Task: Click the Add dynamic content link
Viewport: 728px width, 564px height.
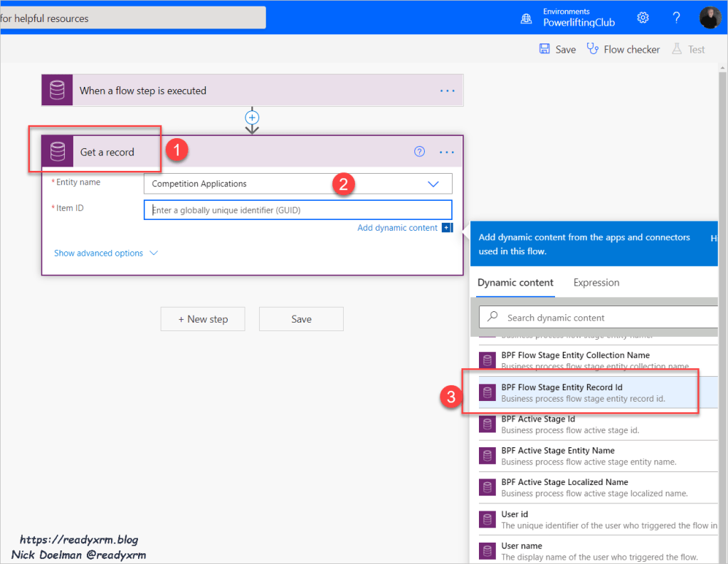Action: (397, 228)
